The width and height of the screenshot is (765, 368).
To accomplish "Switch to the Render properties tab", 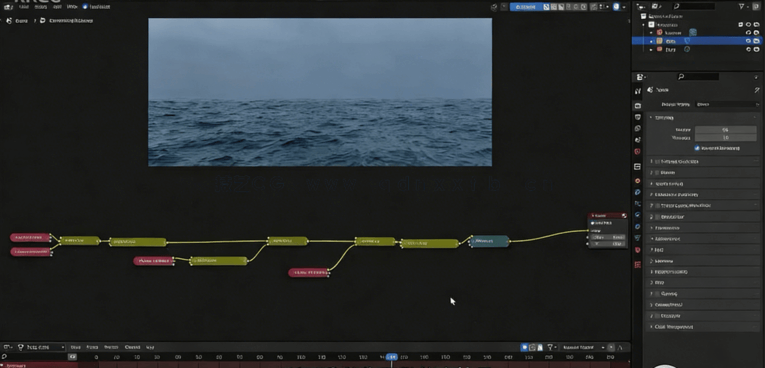I will 638,105.
